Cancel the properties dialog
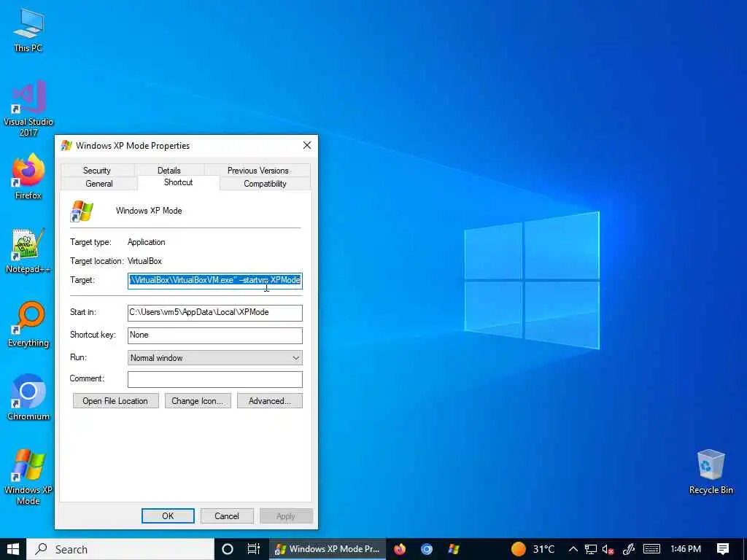The height and width of the screenshot is (560, 747). 227,516
